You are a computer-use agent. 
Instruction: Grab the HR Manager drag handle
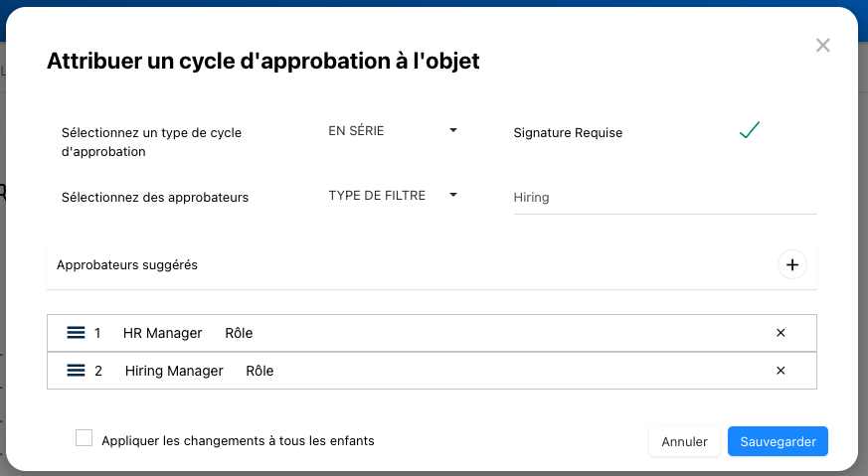click(x=76, y=333)
